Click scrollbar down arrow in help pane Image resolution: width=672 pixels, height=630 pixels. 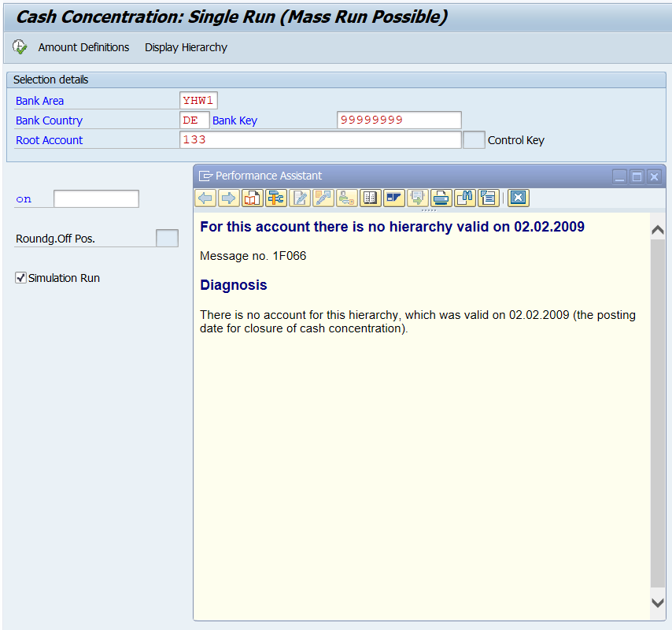(x=657, y=602)
